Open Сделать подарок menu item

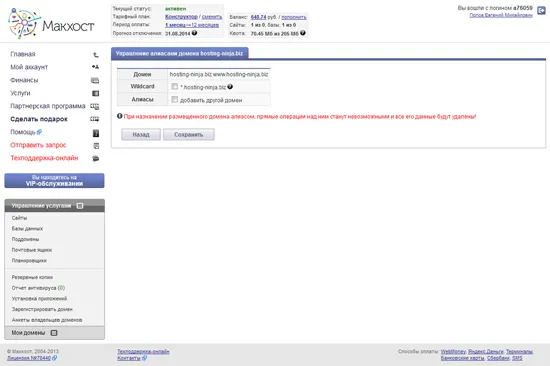pyautogui.click(x=39, y=119)
